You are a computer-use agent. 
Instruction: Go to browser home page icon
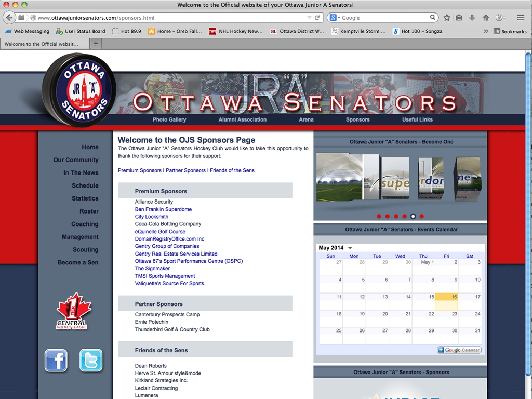coord(486,18)
